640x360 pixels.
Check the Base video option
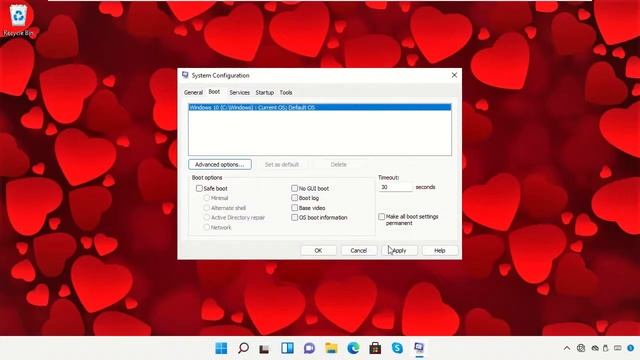tap(294, 208)
